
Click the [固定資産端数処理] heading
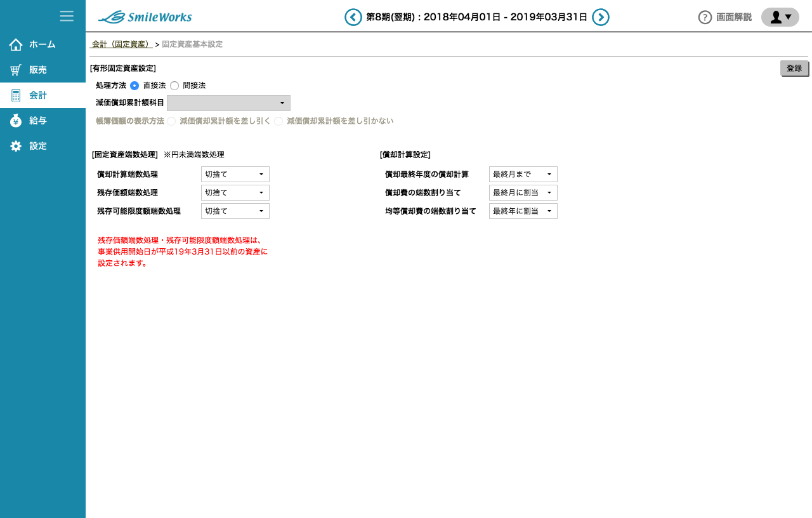pyautogui.click(x=125, y=154)
